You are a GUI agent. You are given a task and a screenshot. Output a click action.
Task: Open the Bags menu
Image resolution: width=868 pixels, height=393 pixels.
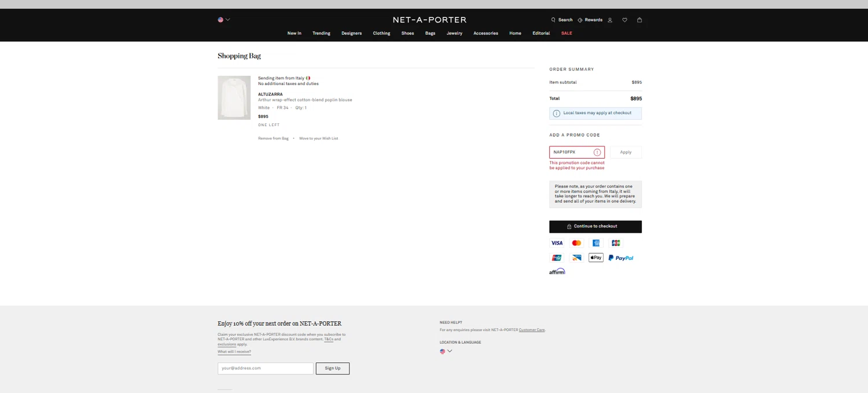click(430, 33)
